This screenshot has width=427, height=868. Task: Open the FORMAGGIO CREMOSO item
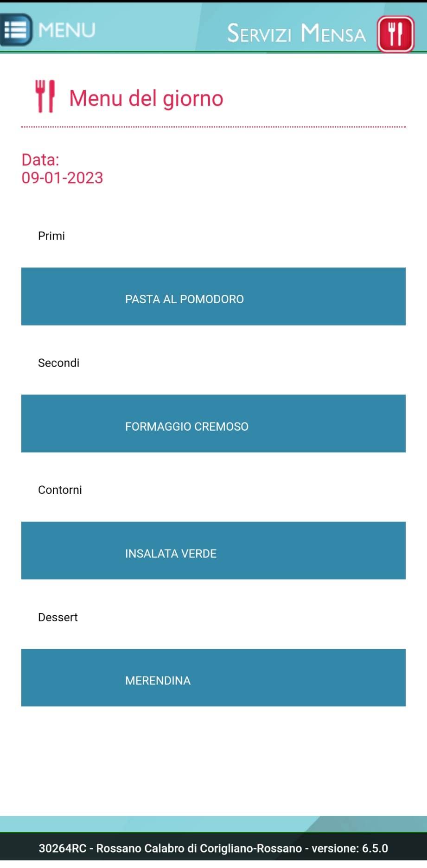[x=213, y=423]
